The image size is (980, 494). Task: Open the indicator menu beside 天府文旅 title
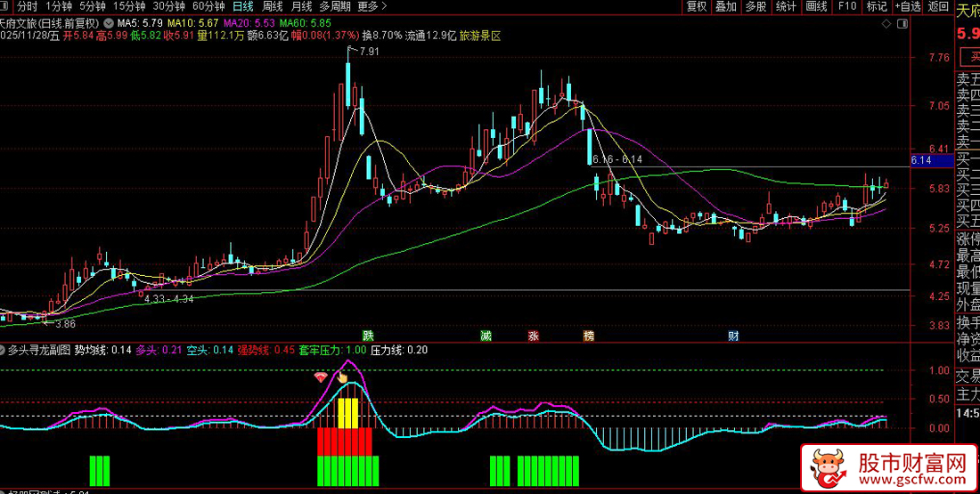pyautogui.click(x=109, y=21)
